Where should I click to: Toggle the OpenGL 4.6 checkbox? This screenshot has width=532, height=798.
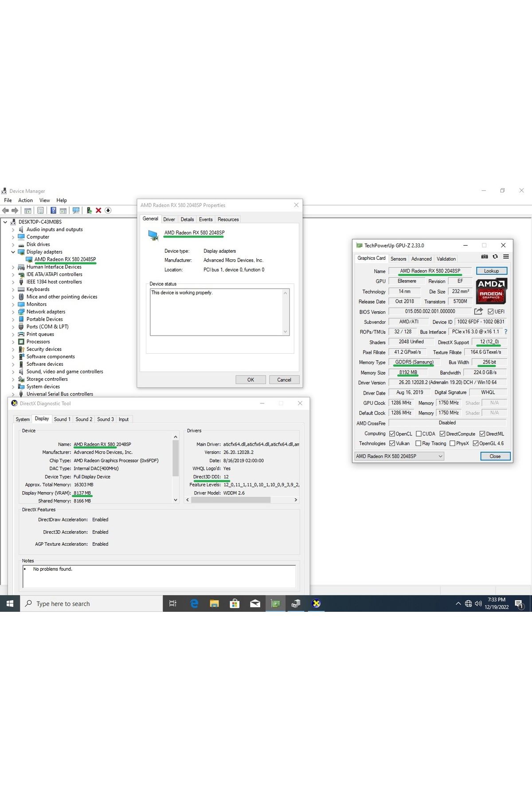[475, 443]
